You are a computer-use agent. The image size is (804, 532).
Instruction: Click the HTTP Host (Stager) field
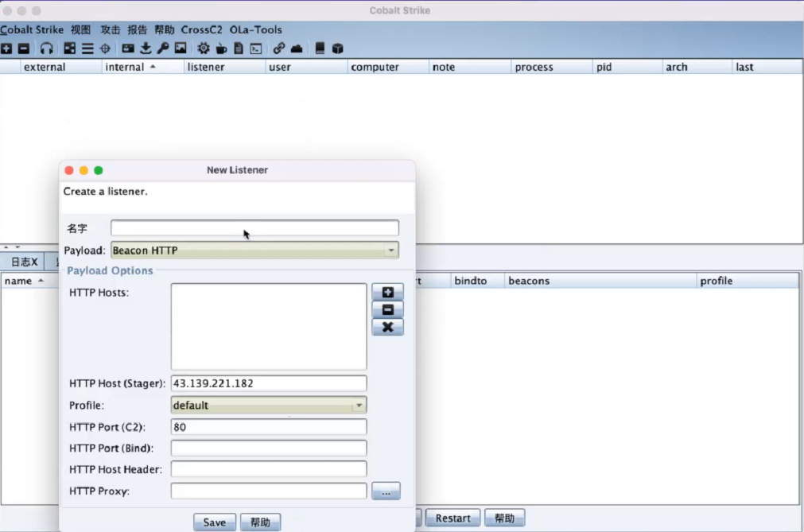[x=269, y=383]
